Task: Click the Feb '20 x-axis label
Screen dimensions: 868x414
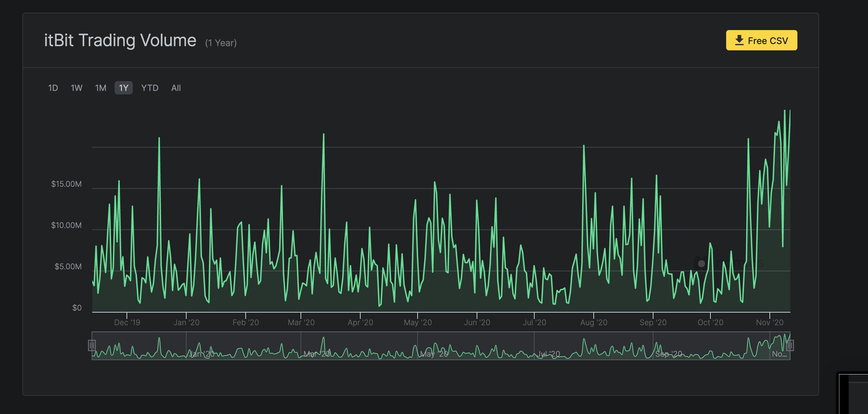Action: coord(246,322)
